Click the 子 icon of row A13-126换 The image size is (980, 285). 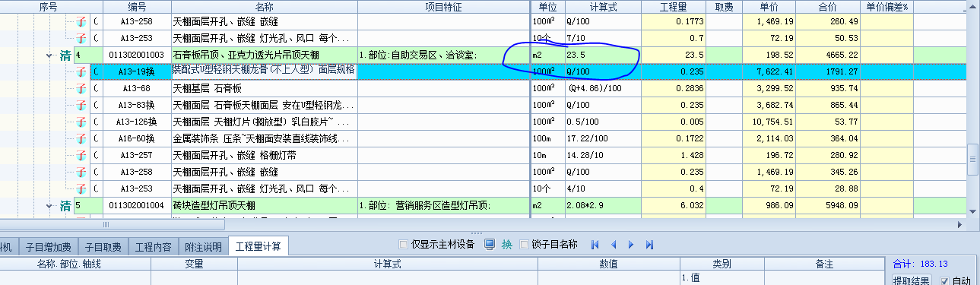81,122
